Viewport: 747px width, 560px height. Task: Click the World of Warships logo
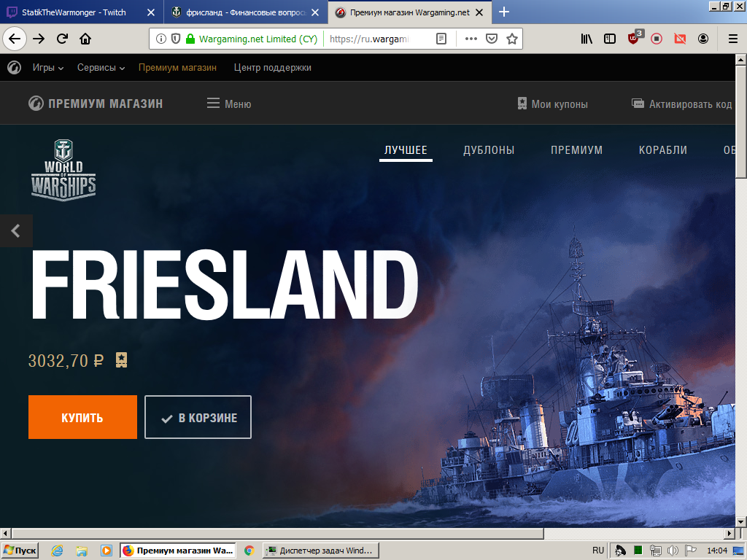[x=63, y=170]
